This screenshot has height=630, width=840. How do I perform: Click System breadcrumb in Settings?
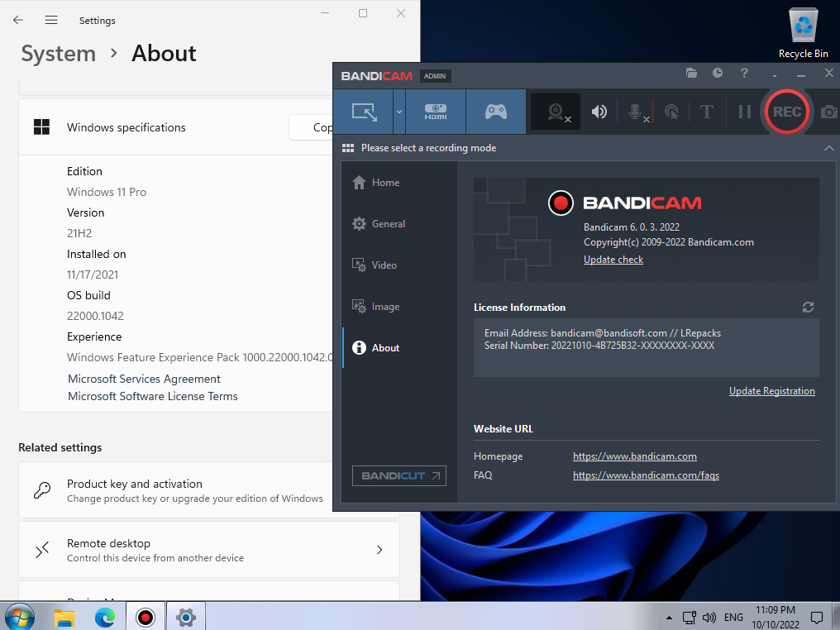click(x=59, y=54)
